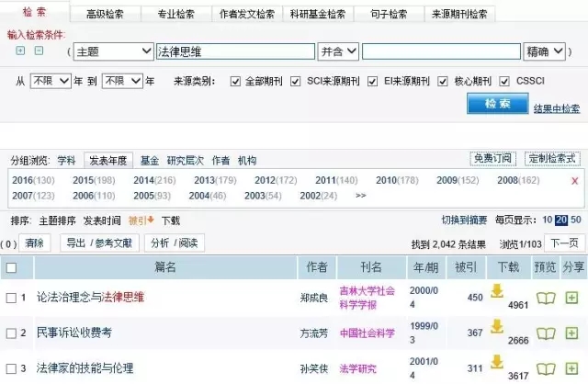Download the paper 民事诉讼收费考
588x384 pixels.
click(496, 326)
